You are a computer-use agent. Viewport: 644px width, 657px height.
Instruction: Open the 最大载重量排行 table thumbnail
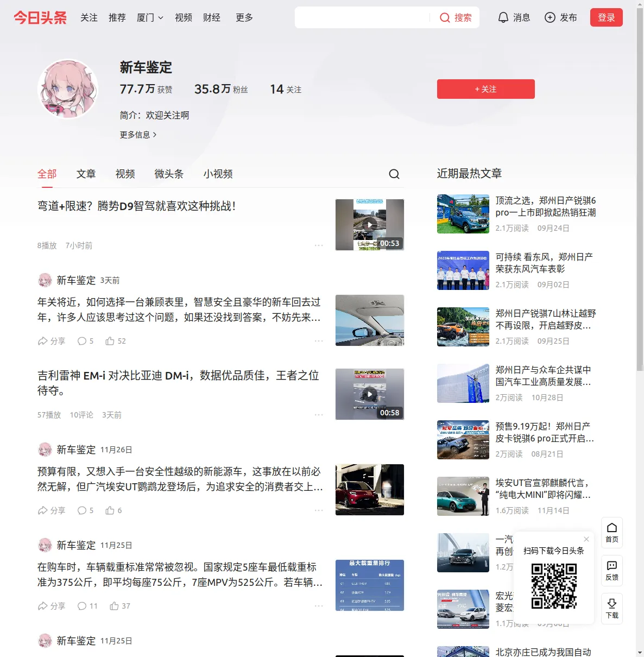pyautogui.click(x=370, y=585)
